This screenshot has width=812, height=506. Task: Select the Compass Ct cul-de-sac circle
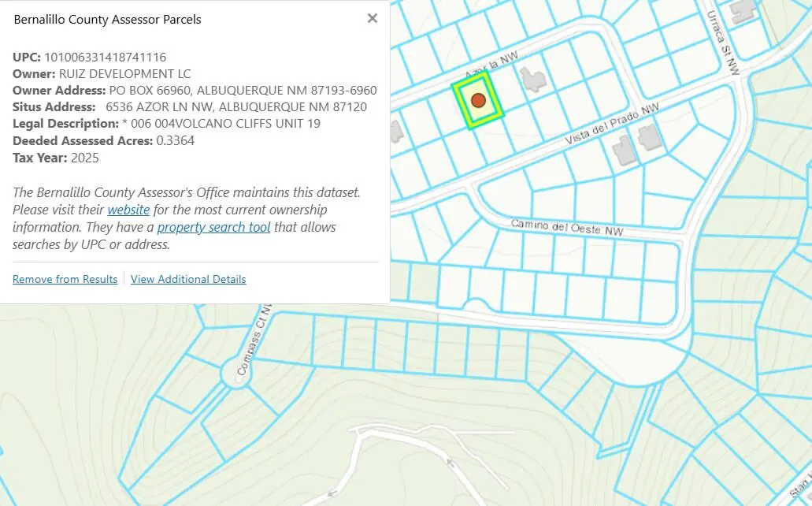point(235,372)
